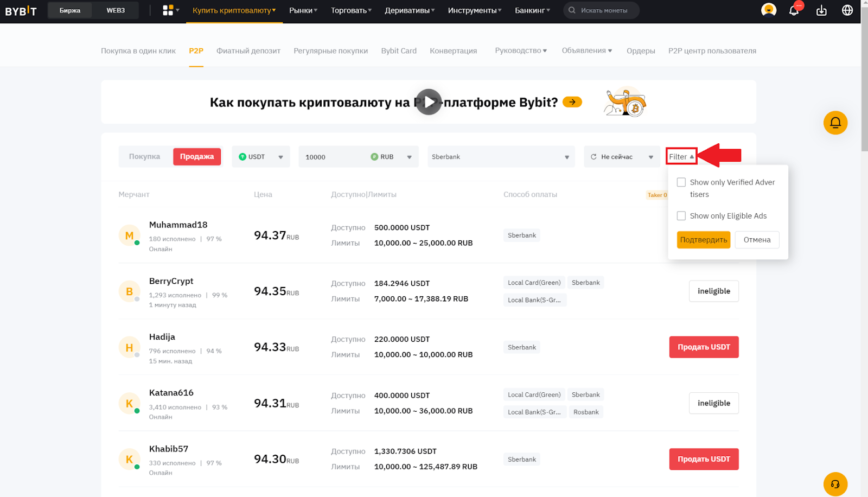
Task: Open the user profile avatar icon
Action: coord(768,10)
